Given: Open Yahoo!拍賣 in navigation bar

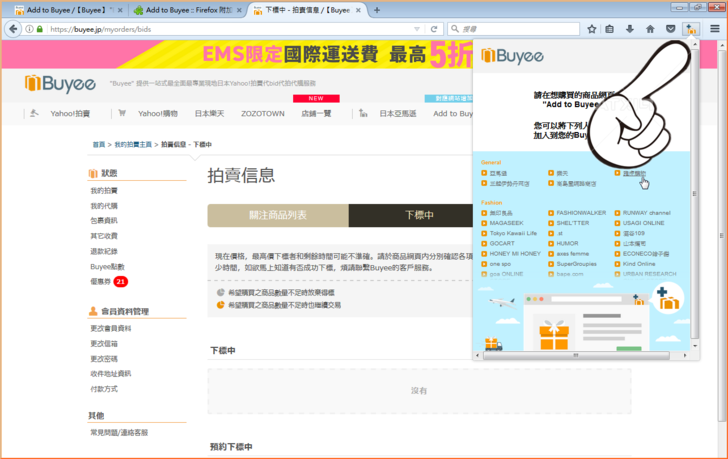Looking at the screenshot, I should [x=69, y=113].
